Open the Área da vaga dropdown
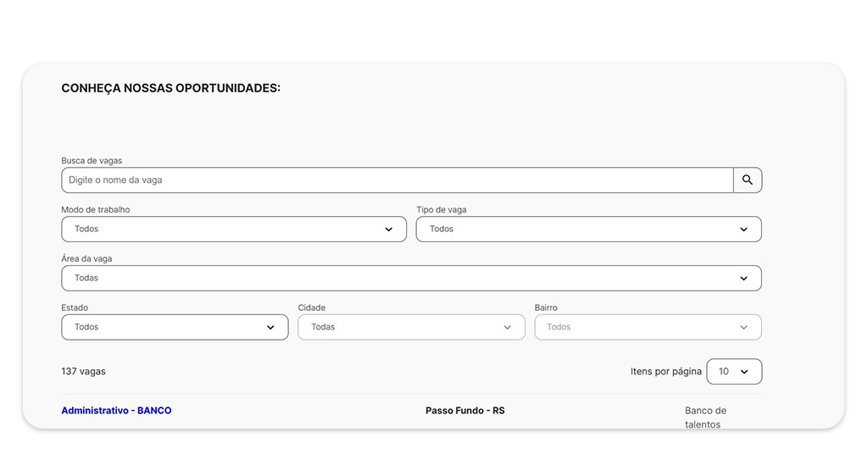 398,279
